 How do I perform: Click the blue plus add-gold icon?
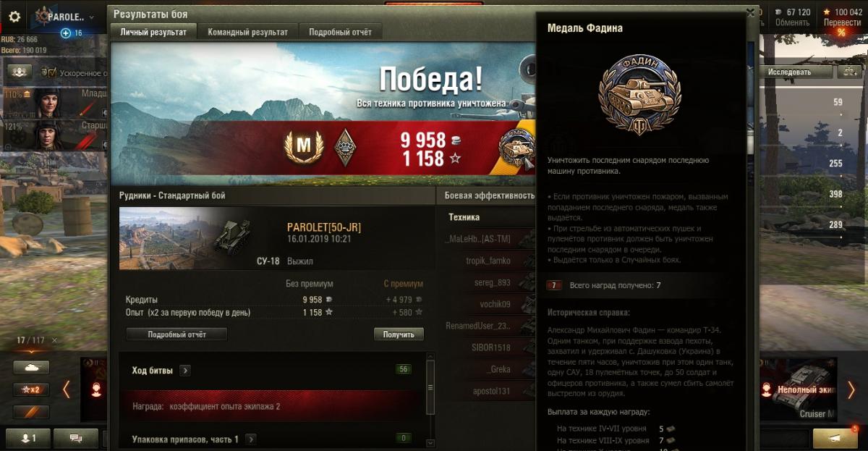point(66,33)
